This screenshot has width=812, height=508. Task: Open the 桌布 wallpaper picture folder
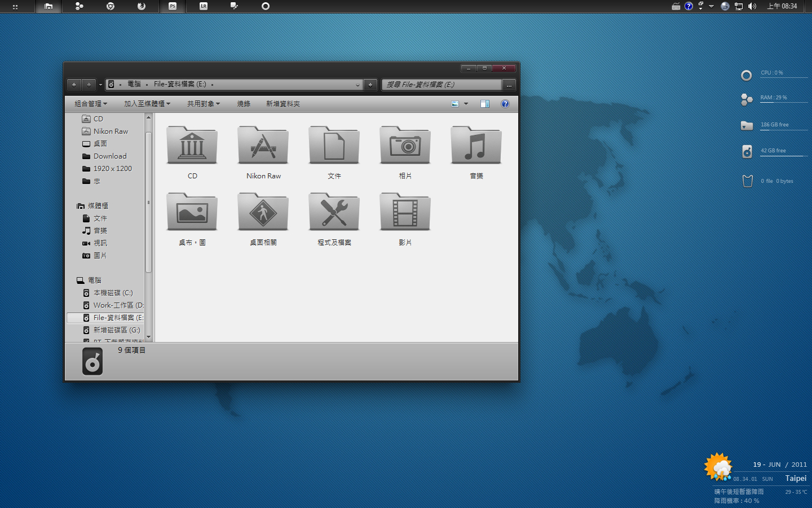(192, 212)
